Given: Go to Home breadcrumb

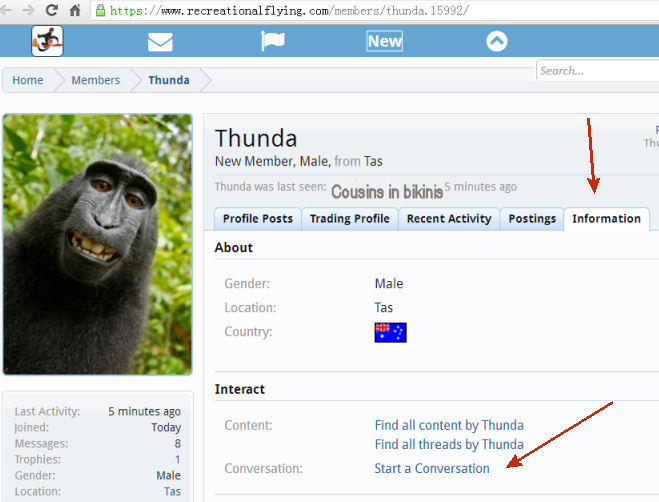Looking at the screenshot, I should (x=28, y=80).
